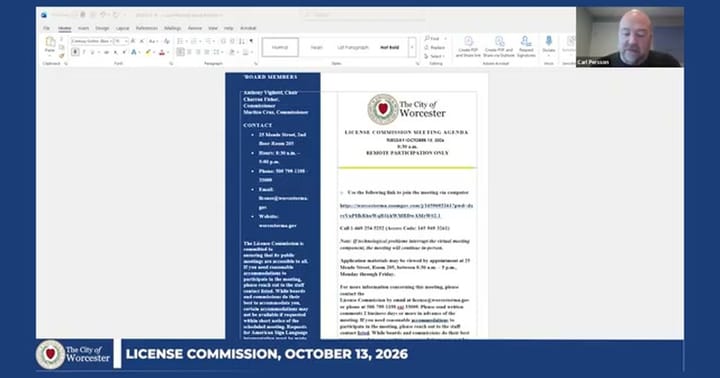
Task: Apply the Not Bold style
Action: 389,47
